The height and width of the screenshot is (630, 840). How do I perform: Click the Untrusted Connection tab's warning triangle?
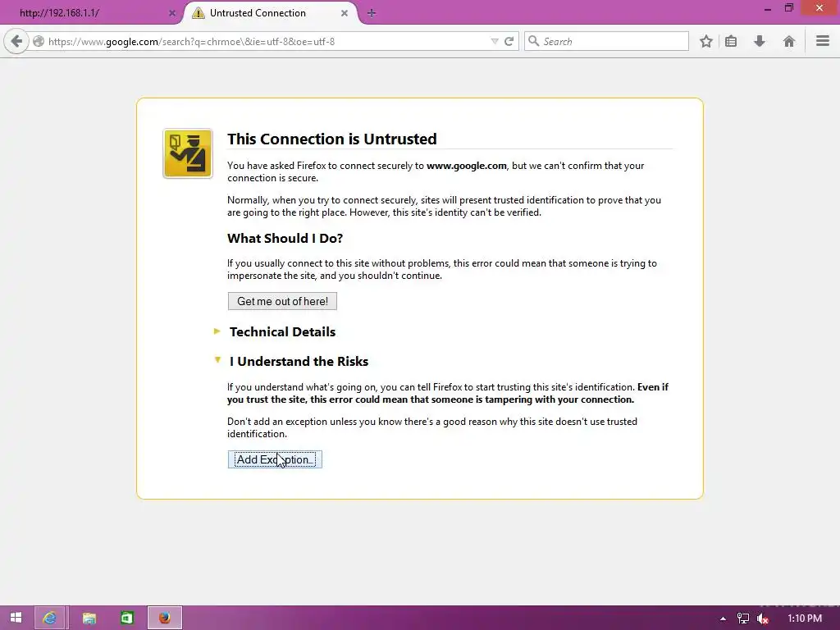(x=199, y=13)
